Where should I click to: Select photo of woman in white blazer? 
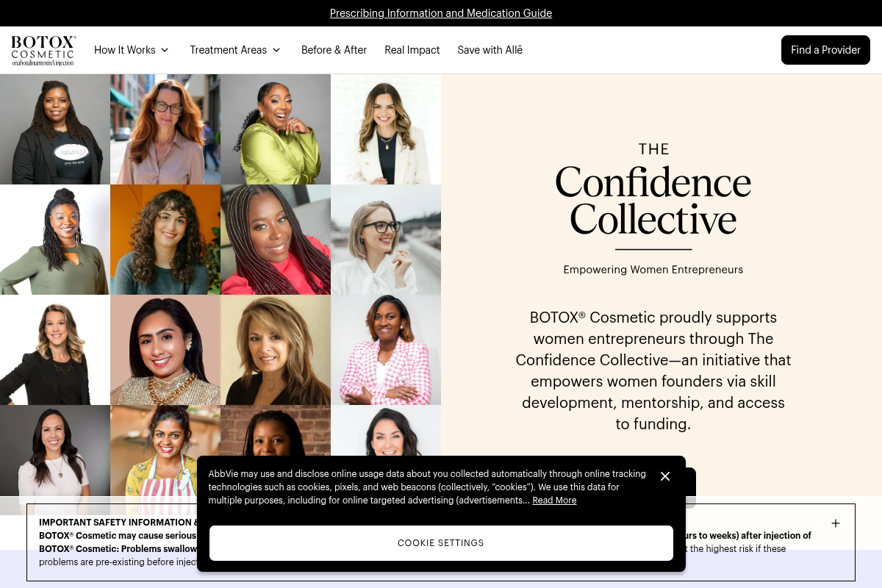(x=386, y=129)
